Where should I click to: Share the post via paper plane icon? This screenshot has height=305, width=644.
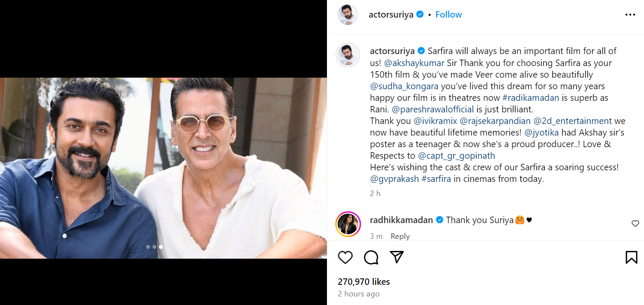click(397, 257)
